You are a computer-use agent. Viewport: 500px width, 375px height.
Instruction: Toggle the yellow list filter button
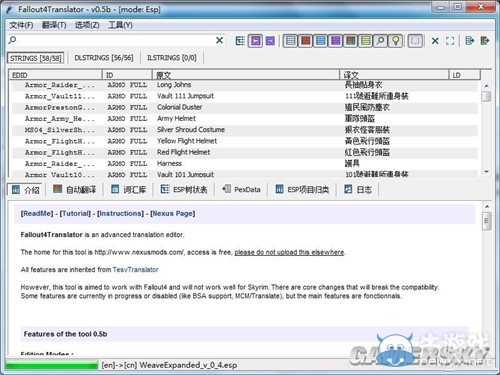366,41
